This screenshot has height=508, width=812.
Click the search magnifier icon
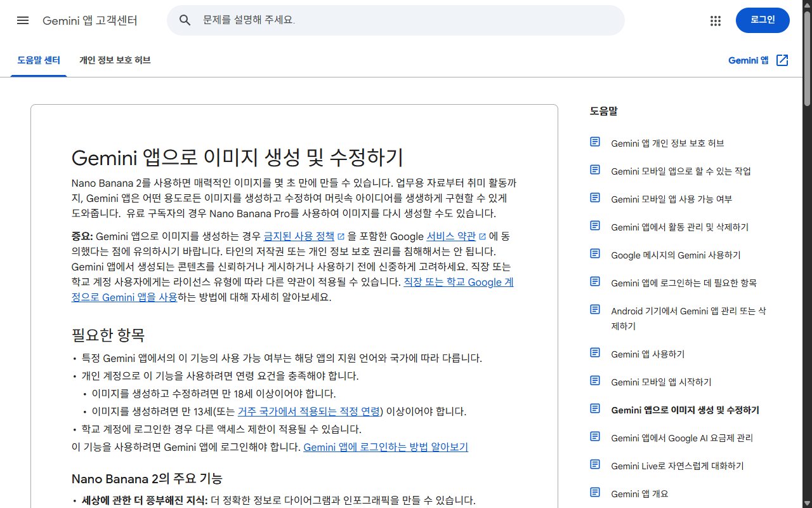pos(185,20)
